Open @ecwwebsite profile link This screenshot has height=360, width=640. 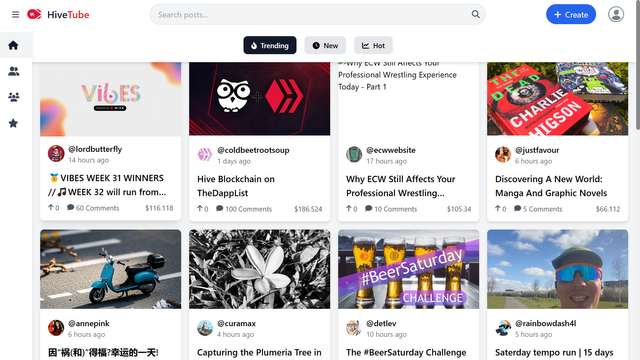pos(391,150)
